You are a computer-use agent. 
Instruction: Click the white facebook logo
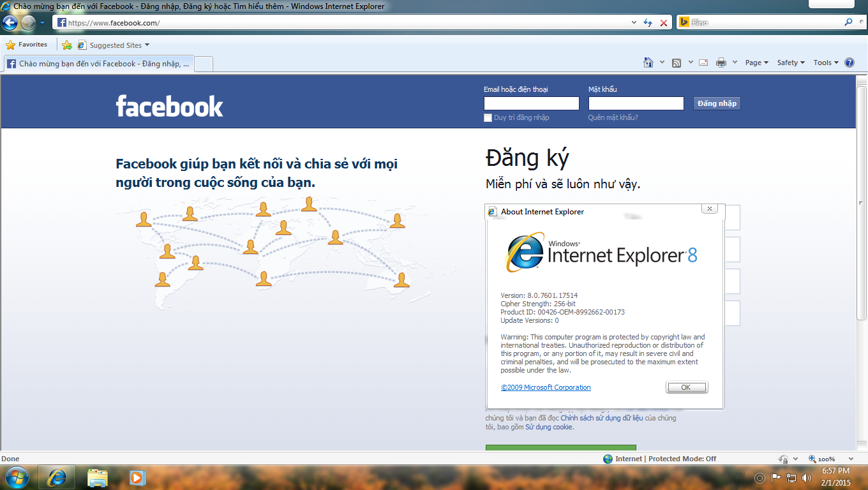(169, 106)
